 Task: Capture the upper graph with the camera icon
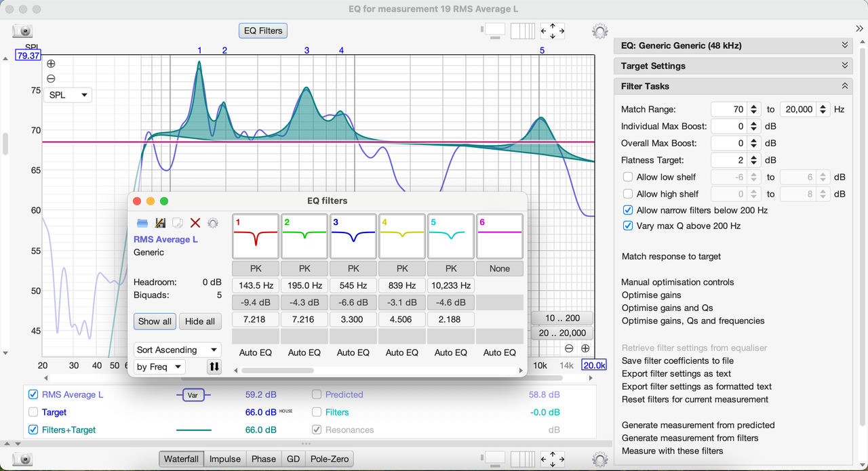pos(23,31)
